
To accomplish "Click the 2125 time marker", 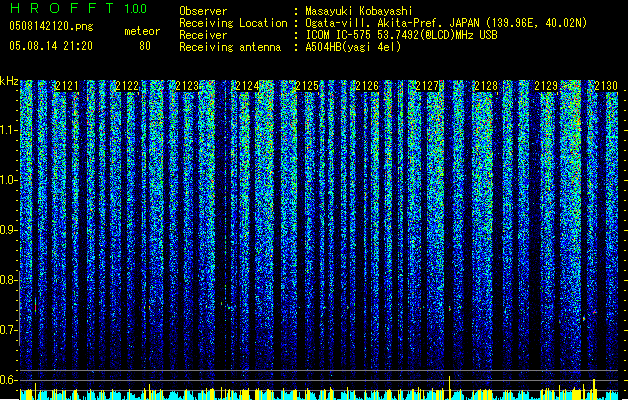I will (x=307, y=86).
